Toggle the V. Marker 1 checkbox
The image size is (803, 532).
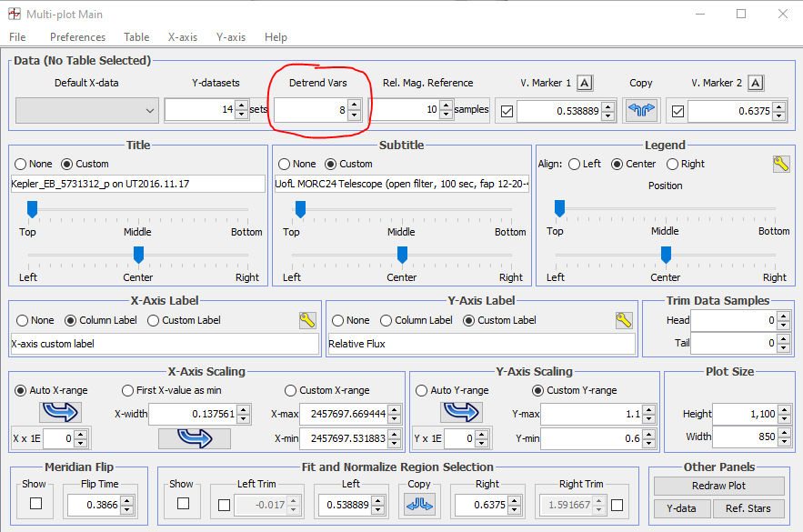click(507, 111)
